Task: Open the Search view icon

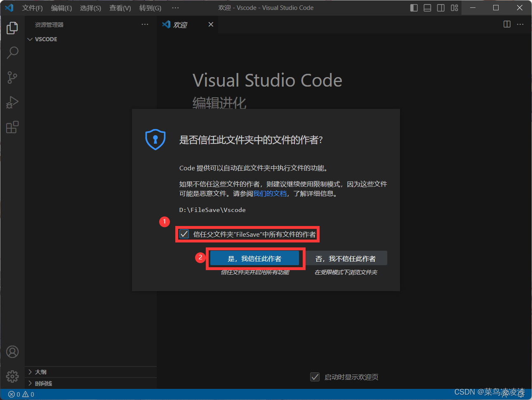Action: (x=12, y=52)
